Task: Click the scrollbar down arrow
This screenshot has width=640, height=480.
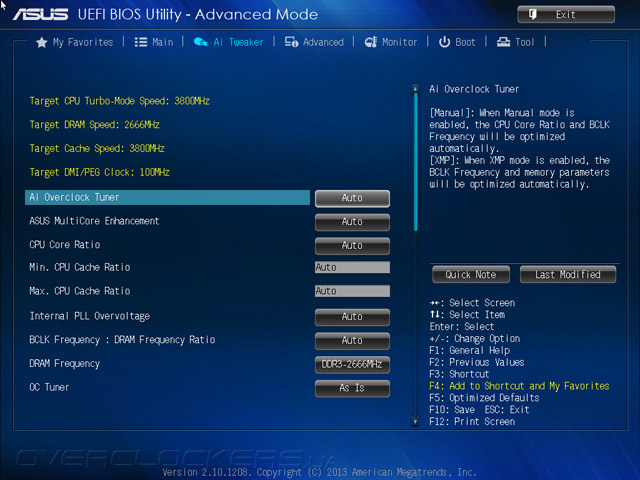Action: click(416, 421)
